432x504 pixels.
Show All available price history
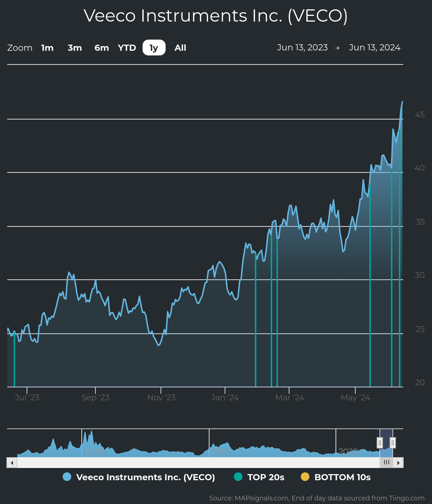pyautogui.click(x=180, y=48)
